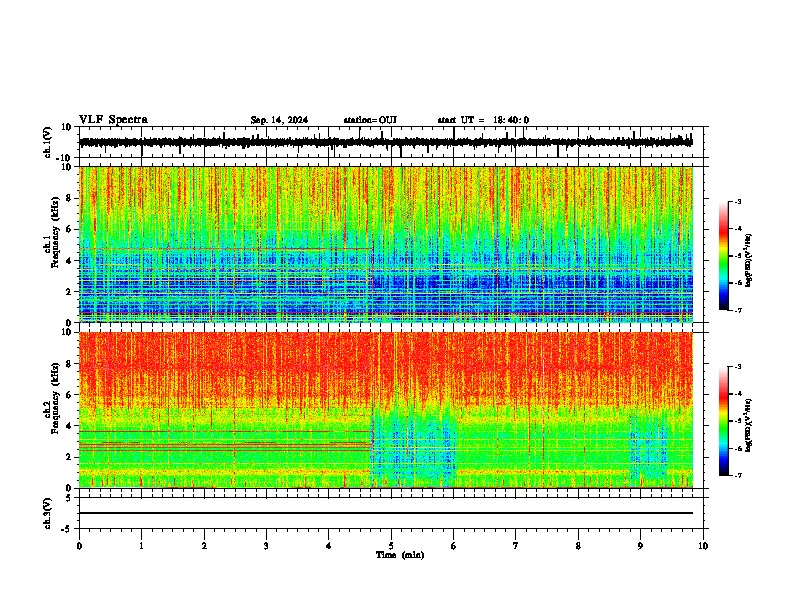Click inside the ch.2 spectrogram panel

click(x=386, y=410)
